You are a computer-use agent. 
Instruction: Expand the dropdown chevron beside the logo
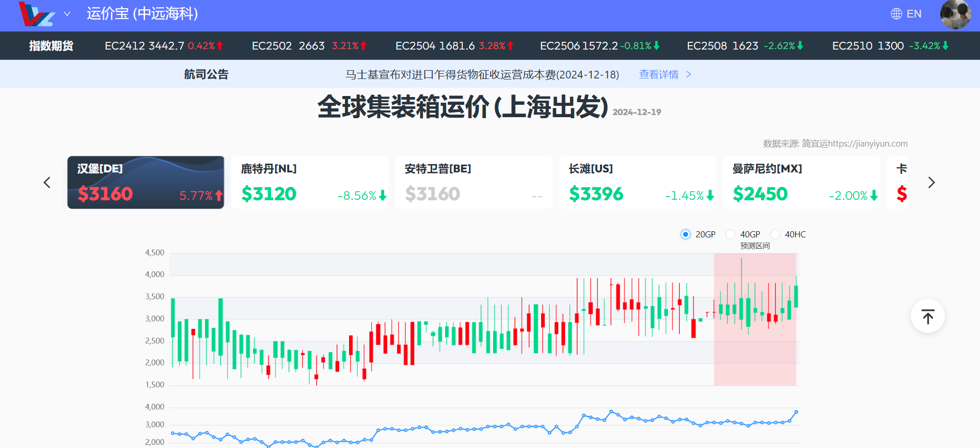[67, 14]
